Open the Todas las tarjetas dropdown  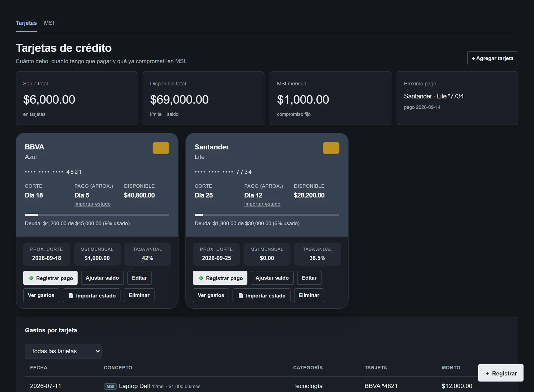pyautogui.click(x=63, y=351)
